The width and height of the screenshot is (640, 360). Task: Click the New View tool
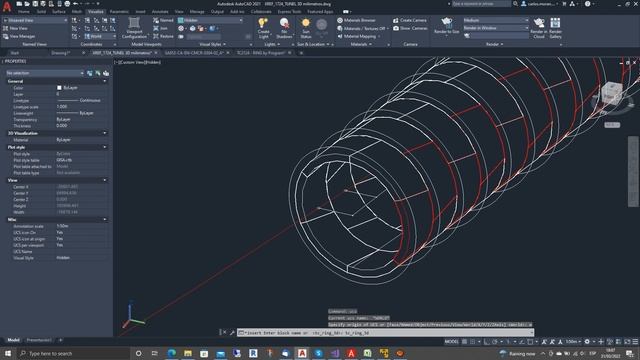(x=15, y=28)
